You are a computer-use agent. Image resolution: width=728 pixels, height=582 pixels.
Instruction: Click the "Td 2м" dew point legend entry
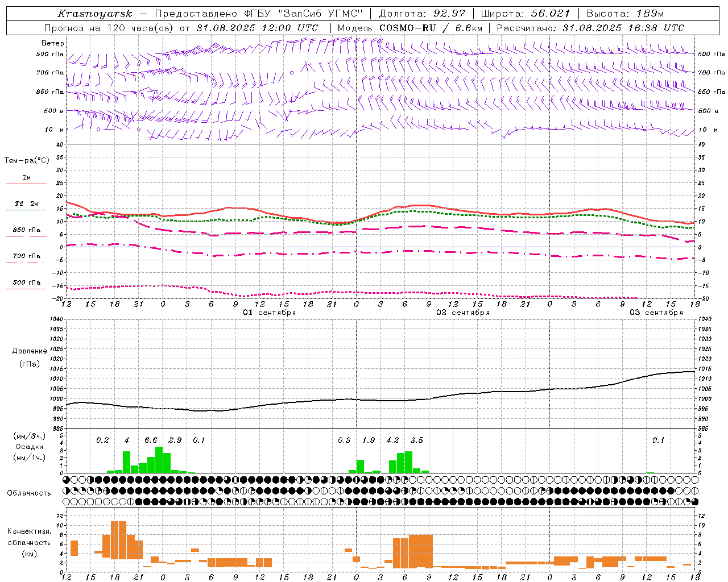27,203
